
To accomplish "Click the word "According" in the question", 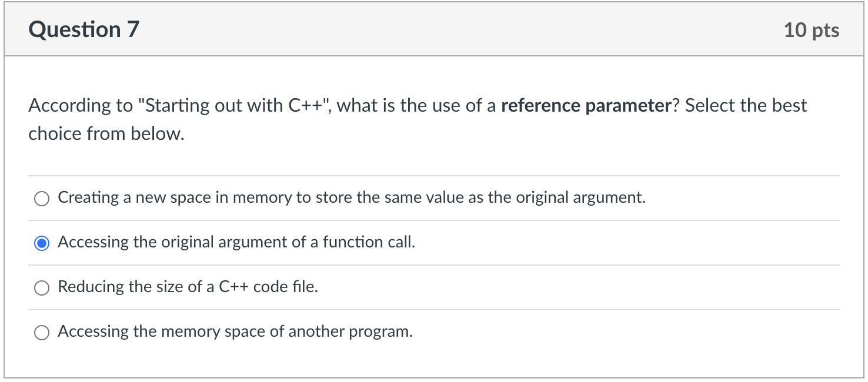I will 66,106.
